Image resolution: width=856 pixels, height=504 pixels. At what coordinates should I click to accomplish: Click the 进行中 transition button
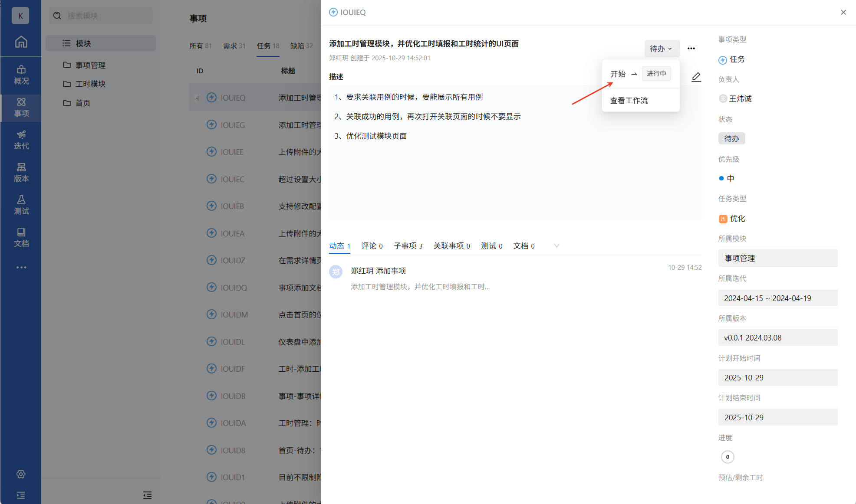[x=656, y=74]
